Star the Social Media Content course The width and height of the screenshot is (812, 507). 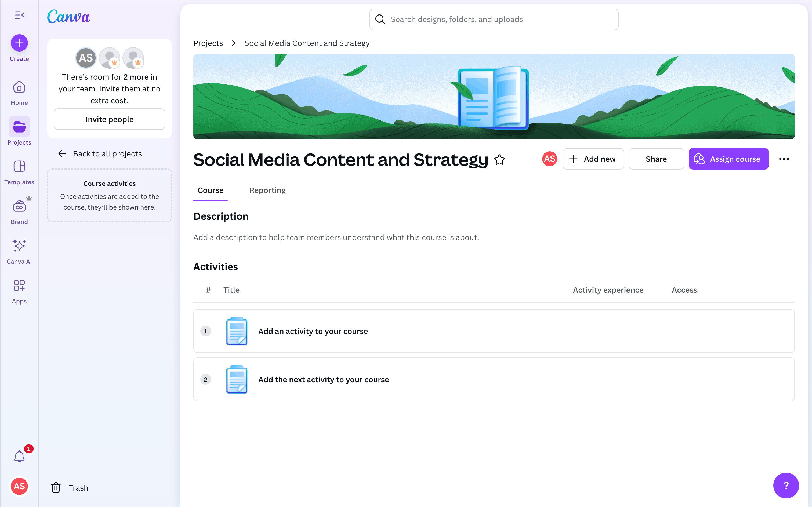coord(499,160)
